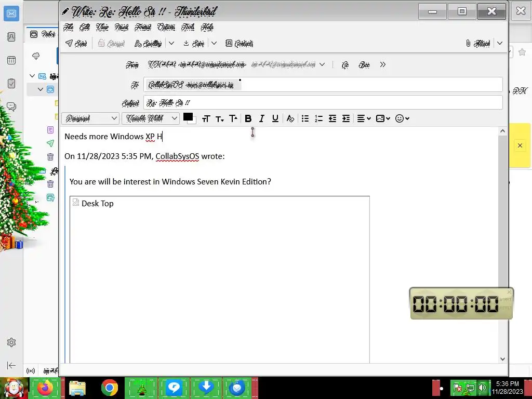Screen dimensions: 532x399
Task: Open Tasks in Thunderbird sidebar
Action: [x=11, y=84]
